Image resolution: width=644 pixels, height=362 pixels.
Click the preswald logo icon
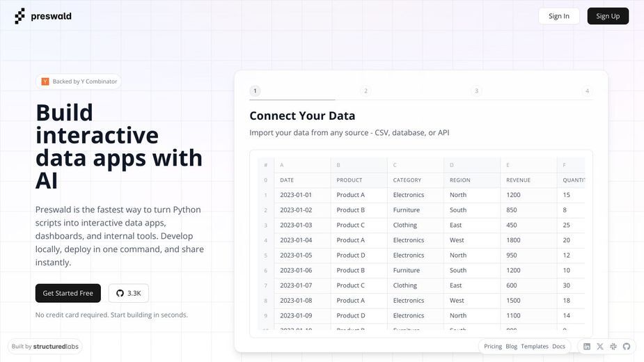click(19, 16)
